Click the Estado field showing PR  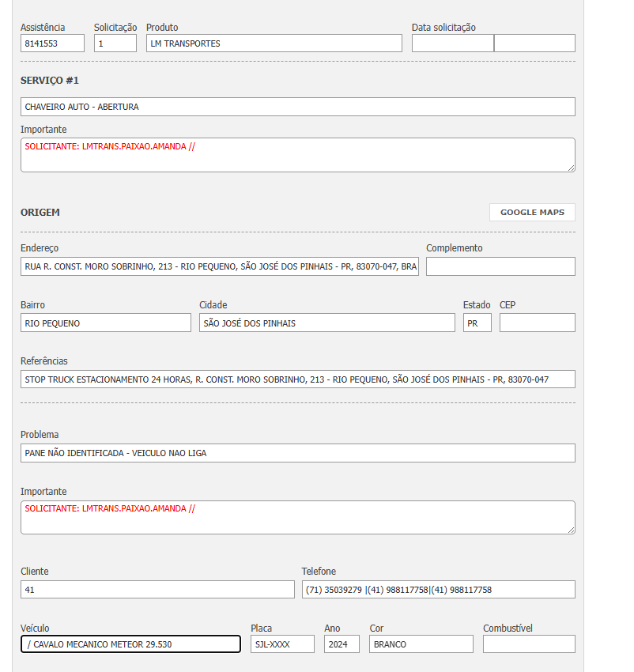click(477, 323)
